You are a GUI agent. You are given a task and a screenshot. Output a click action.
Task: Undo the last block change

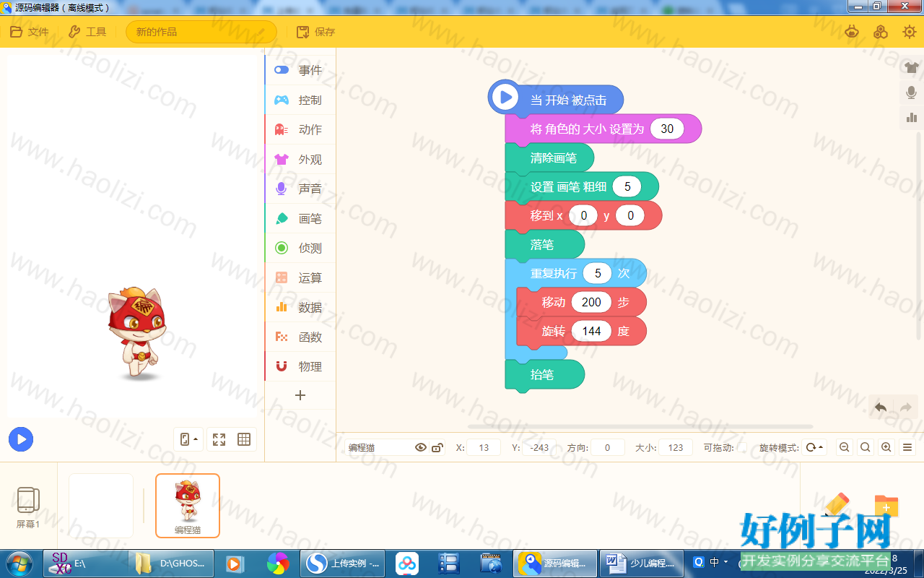(x=881, y=407)
